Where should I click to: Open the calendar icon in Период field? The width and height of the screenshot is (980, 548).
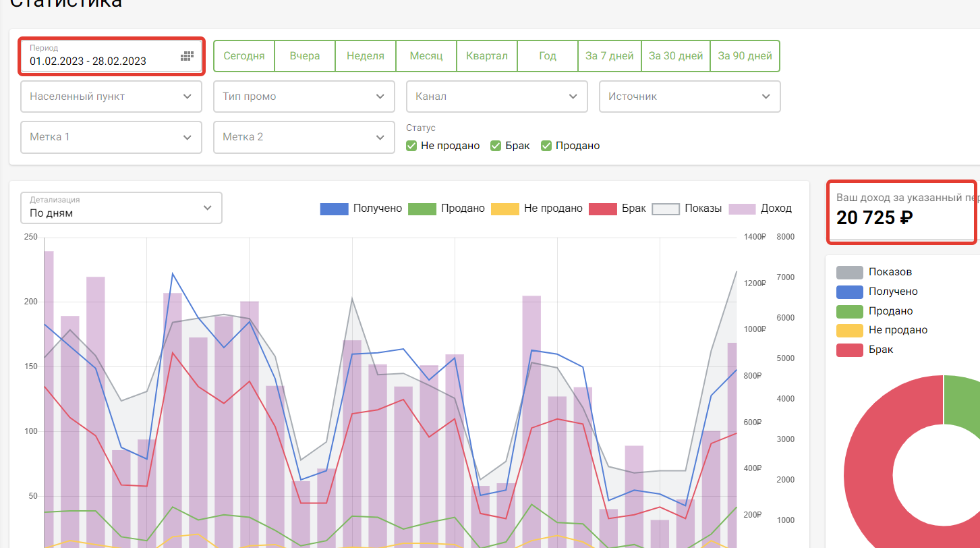tap(187, 56)
